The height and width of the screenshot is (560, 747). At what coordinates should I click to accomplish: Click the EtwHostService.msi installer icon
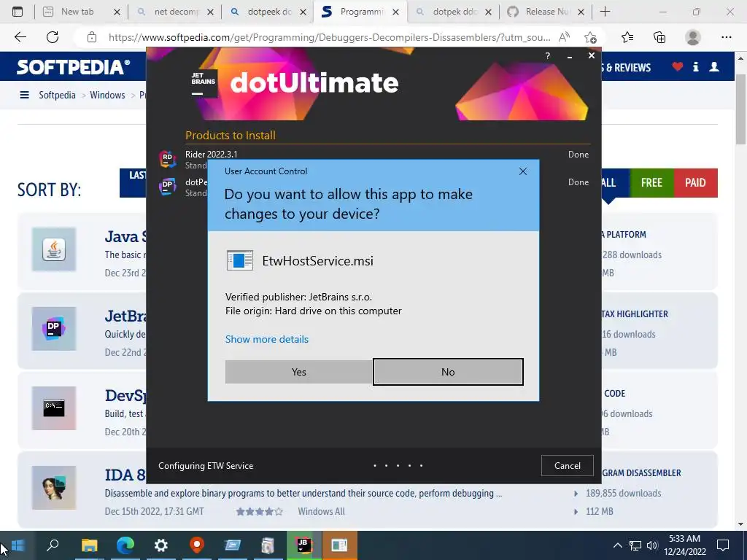click(x=239, y=260)
